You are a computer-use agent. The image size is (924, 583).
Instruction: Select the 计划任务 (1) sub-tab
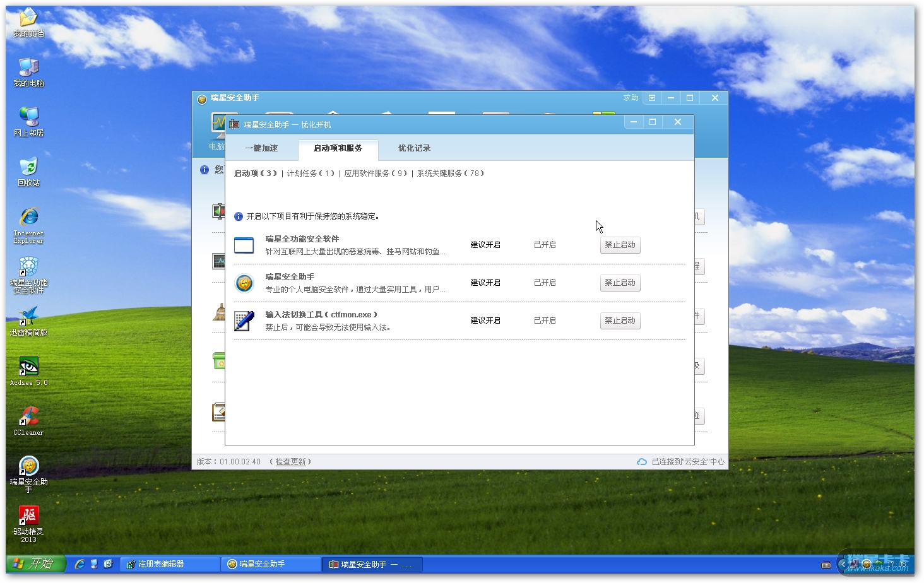(311, 174)
